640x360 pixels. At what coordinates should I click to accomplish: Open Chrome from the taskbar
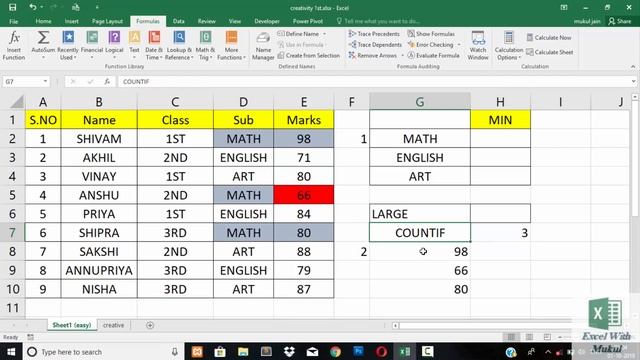click(x=336, y=351)
